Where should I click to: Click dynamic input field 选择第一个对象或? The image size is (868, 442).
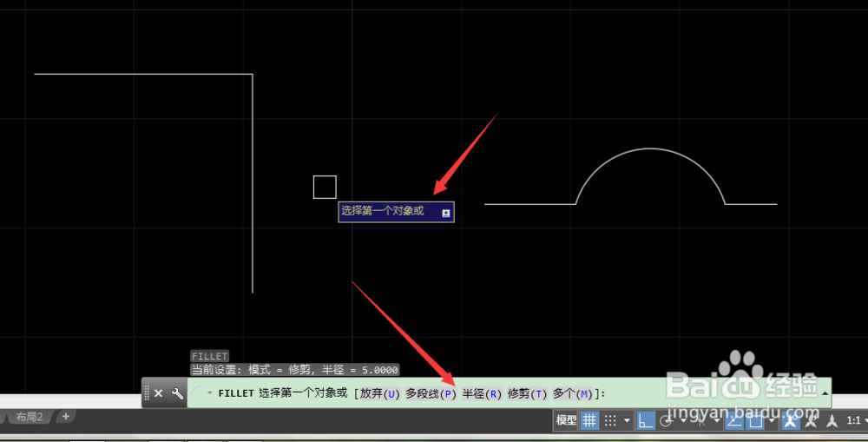click(x=396, y=212)
